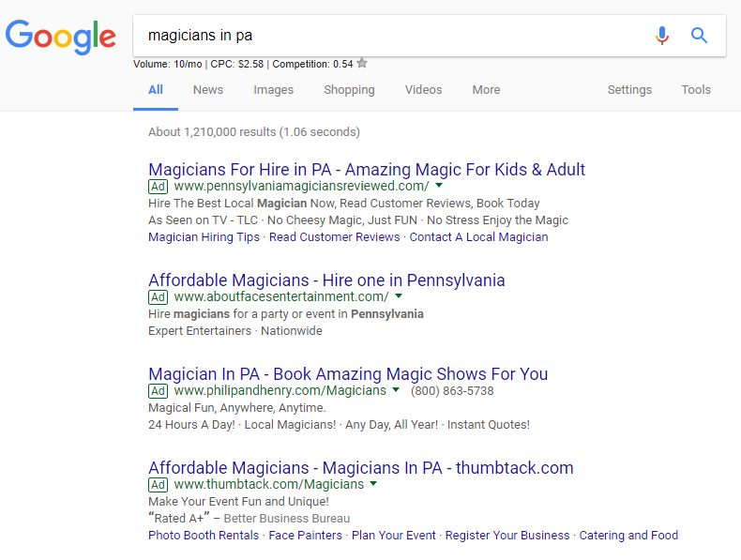Viewport: 741px width, 560px height.
Task: Open Magician In PA Book Amazing Magic Shows
Action: pyautogui.click(x=348, y=374)
